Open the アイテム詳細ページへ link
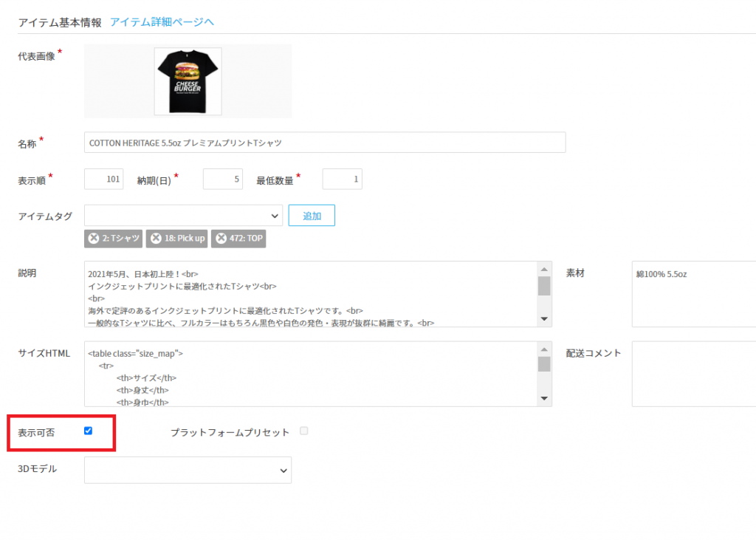 (x=162, y=22)
